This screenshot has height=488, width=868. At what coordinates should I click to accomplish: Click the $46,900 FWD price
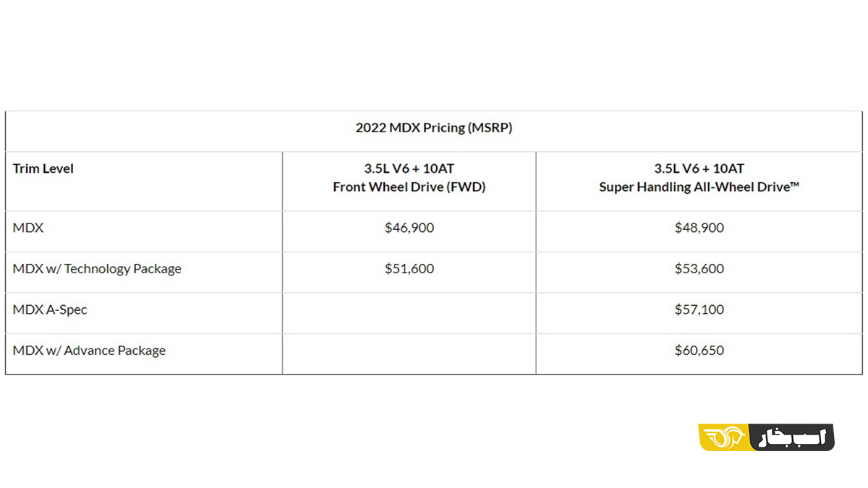click(x=409, y=228)
